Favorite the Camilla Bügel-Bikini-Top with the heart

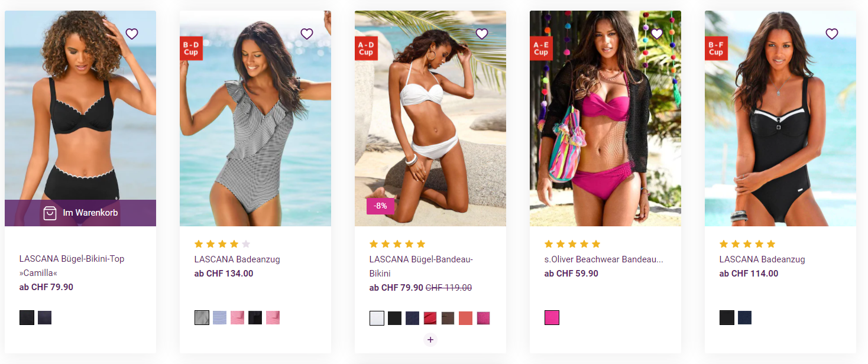pos(132,34)
